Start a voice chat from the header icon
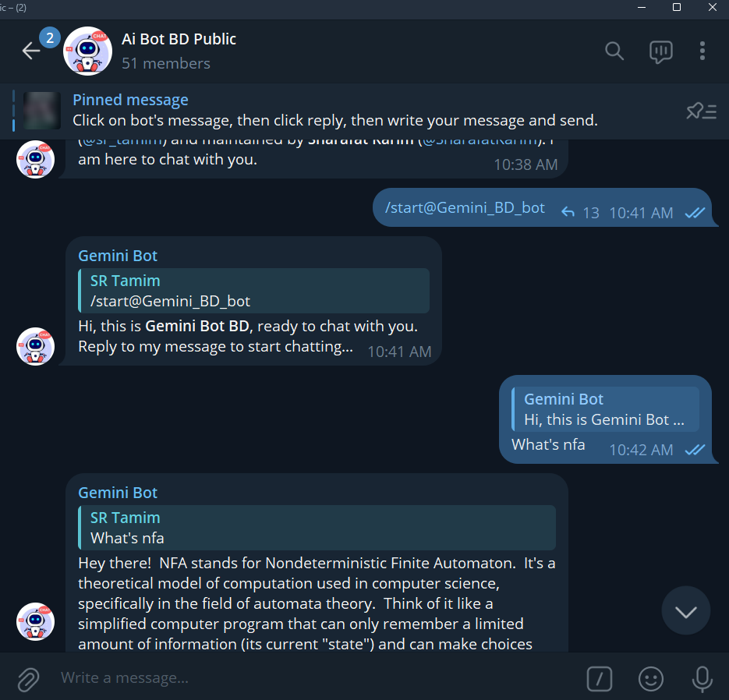Viewport: 729px width, 700px height. pyautogui.click(x=660, y=51)
